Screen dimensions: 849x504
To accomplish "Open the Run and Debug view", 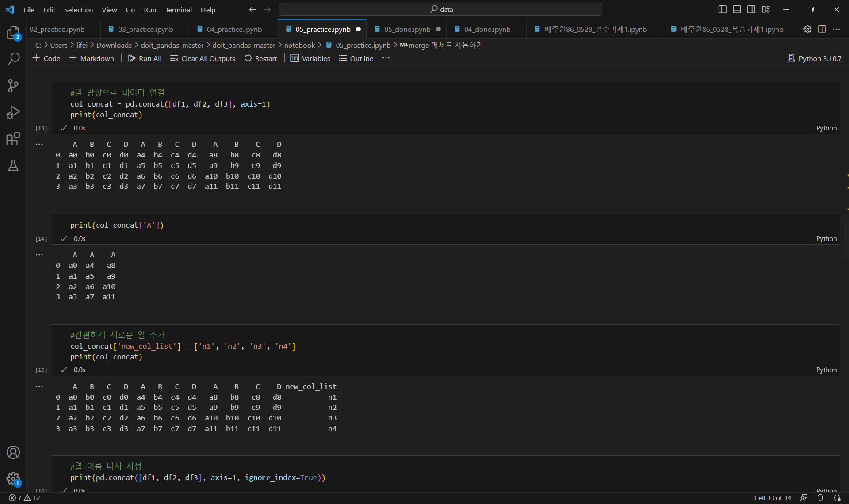I will click(x=13, y=112).
